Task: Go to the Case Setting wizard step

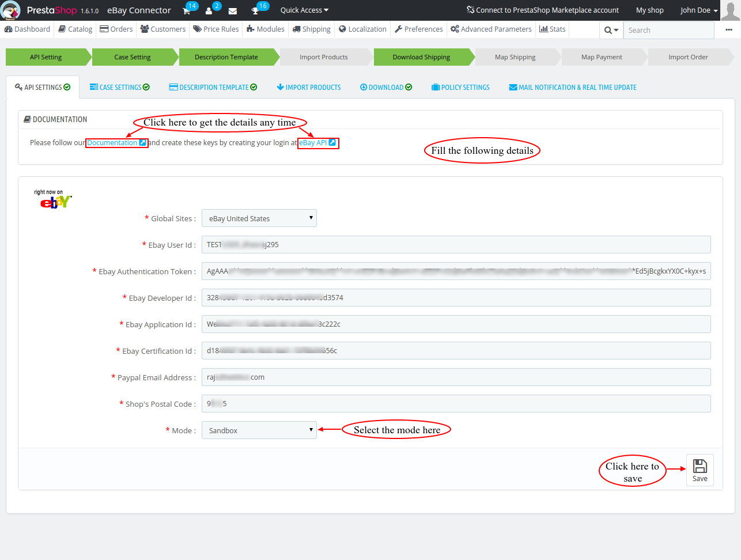Action: (133, 57)
